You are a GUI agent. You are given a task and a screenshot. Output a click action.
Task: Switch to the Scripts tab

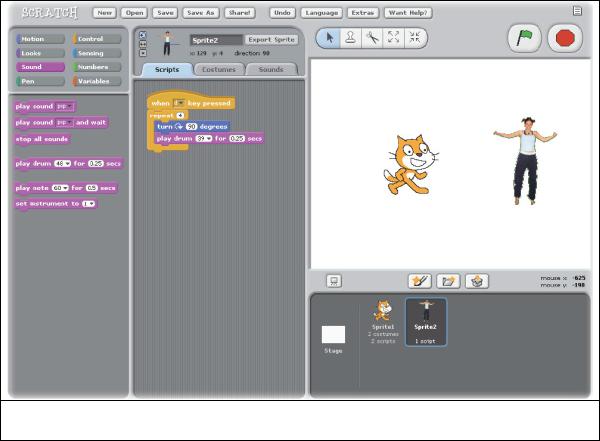tap(167, 70)
